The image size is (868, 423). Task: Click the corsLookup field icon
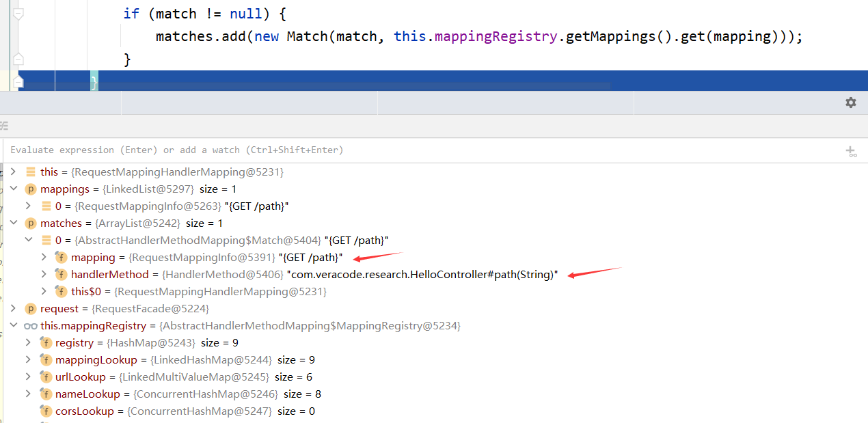coord(46,411)
